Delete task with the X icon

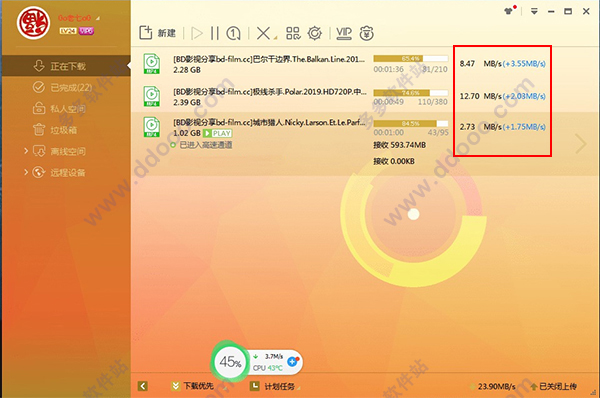point(263,33)
